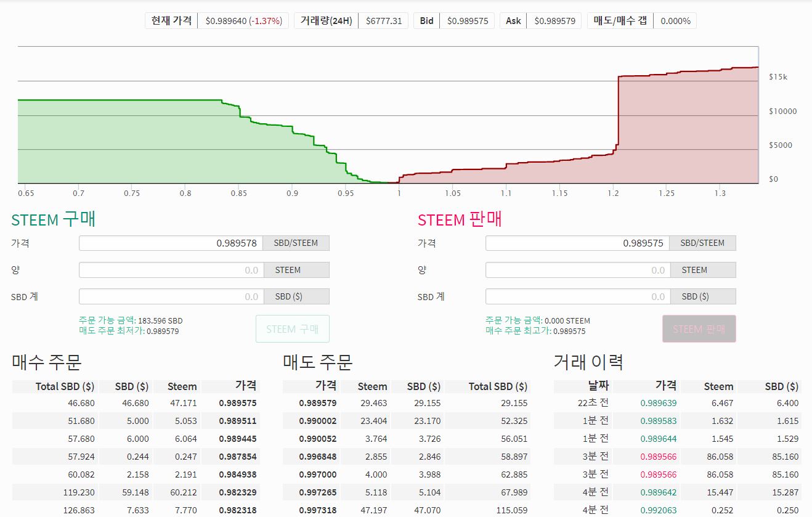This screenshot has width=812, height=517.
Task: Click trade history price 0.989644
Action: 659,439
